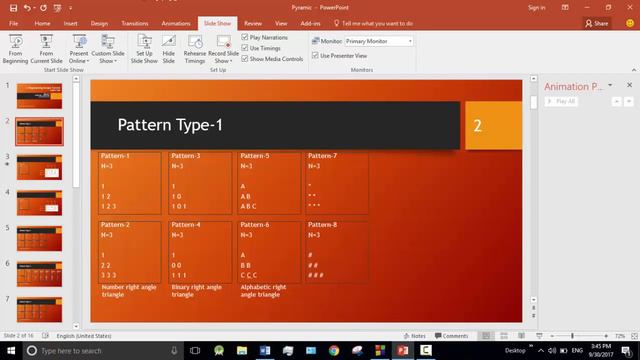Image resolution: width=640 pixels, height=360 pixels.
Task: Start Slide Show from status bar icon
Action: [x=539, y=336]
